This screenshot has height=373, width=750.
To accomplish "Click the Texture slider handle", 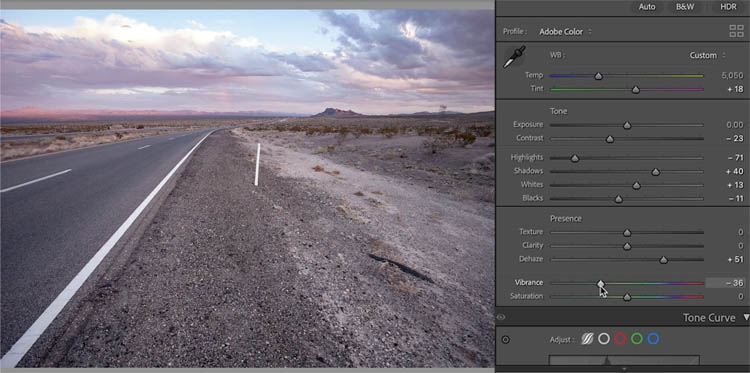I will (x=627, y=232).
